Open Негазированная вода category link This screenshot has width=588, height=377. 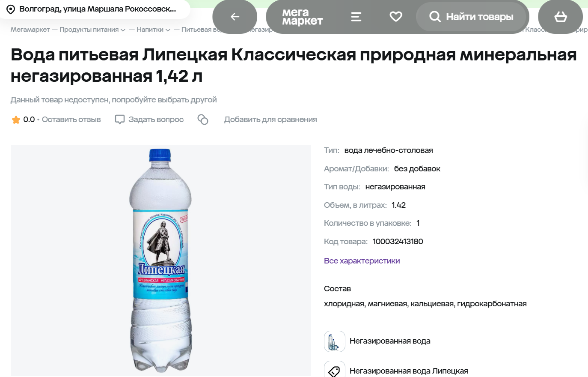click(390, 341)
